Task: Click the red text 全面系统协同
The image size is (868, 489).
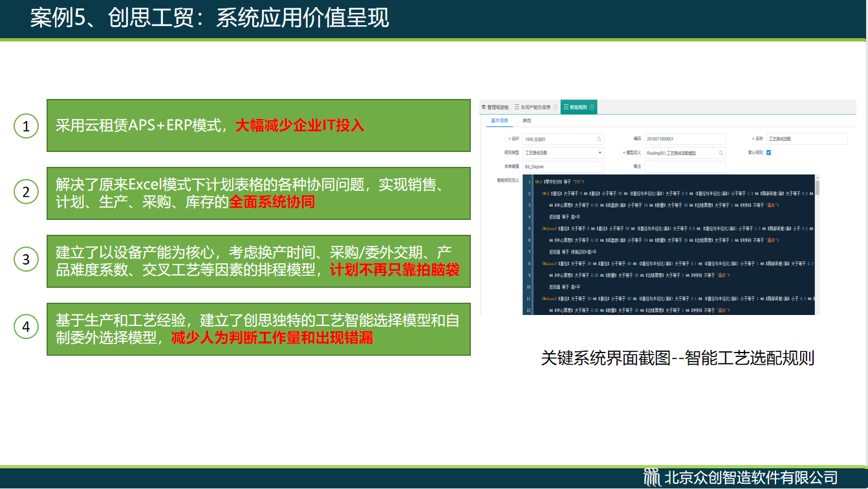Action: click(272, 202)
